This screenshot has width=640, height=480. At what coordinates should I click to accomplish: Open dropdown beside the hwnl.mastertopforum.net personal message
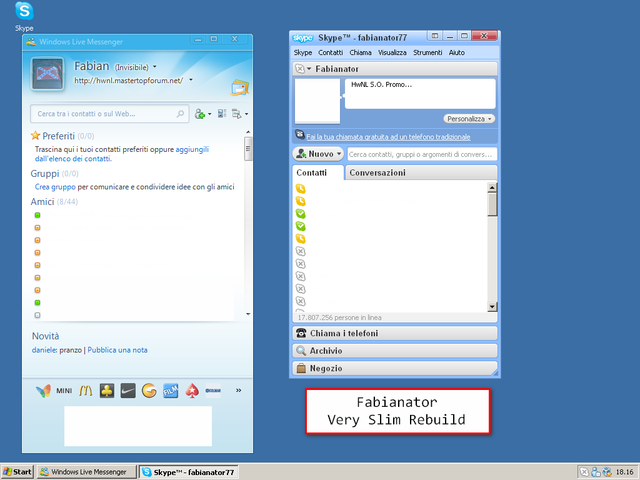[191, 80]
